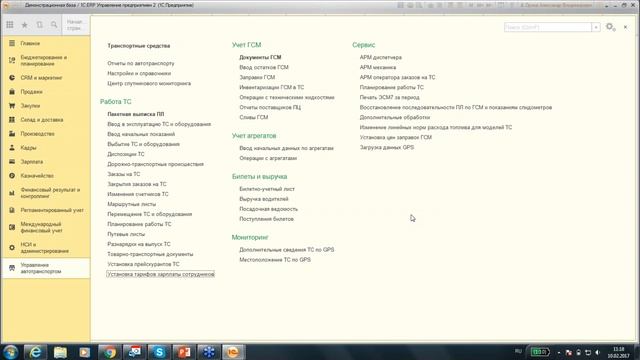Click the Казначейство section icon
640x360 pixels.
12,176
